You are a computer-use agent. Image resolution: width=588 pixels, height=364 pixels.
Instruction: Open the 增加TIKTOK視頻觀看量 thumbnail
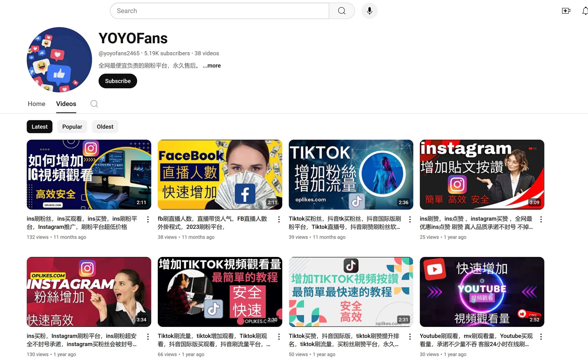point(220,292)
